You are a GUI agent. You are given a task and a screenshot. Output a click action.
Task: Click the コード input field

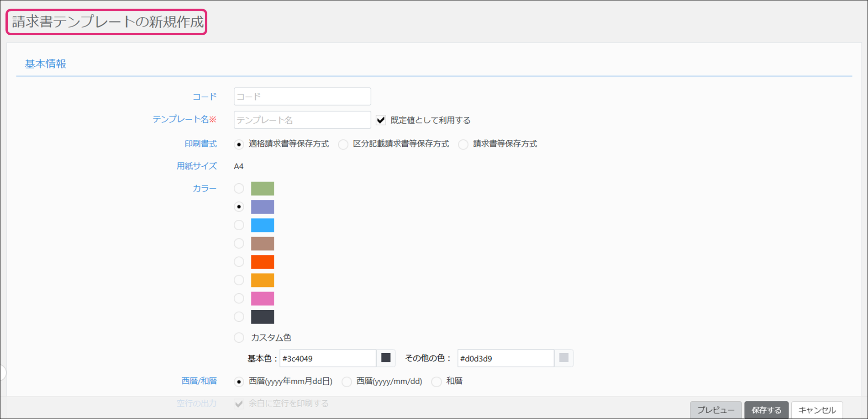pyautogui.click(x=302, y=96)
